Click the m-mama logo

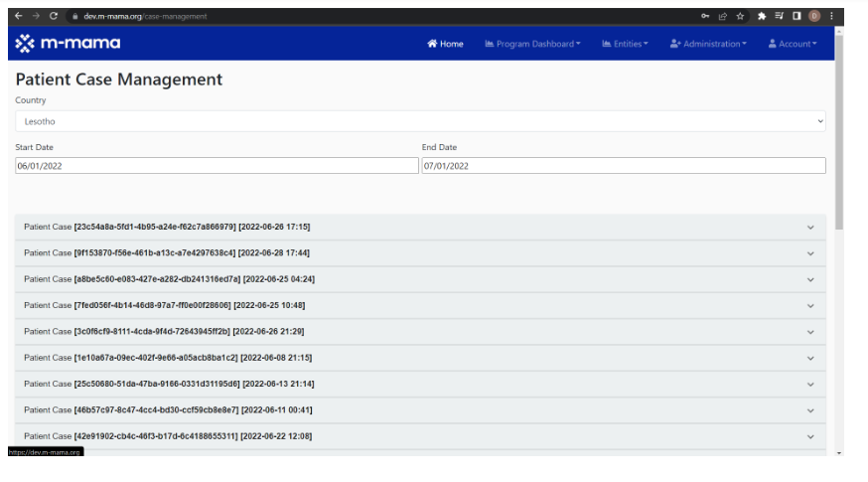pyautogui.click(x=68, y=43)
